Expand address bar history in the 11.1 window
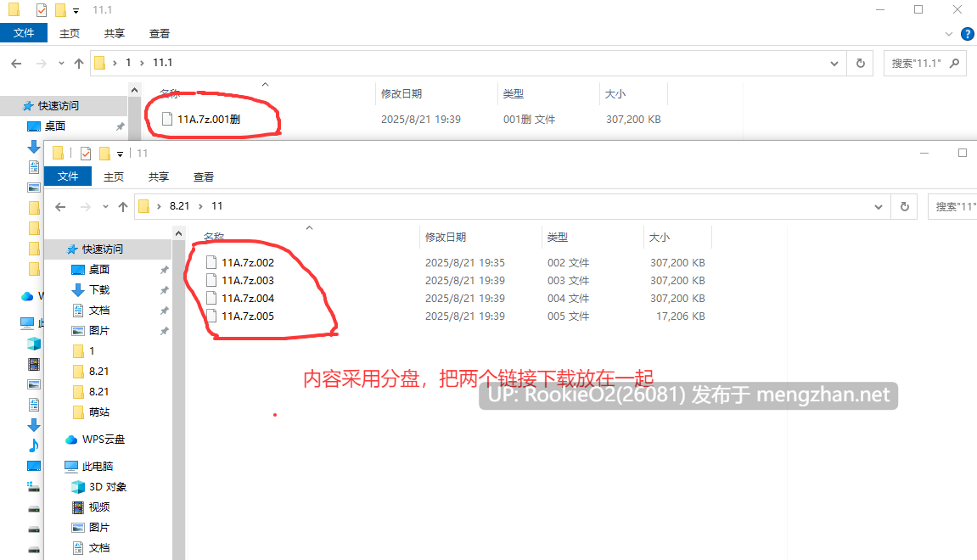 834,63
